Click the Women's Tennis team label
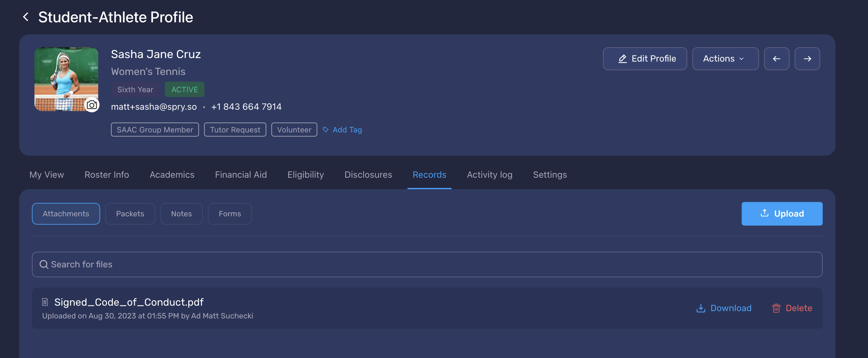The width and height of the screenshot is (868, 358). point(148,71)
